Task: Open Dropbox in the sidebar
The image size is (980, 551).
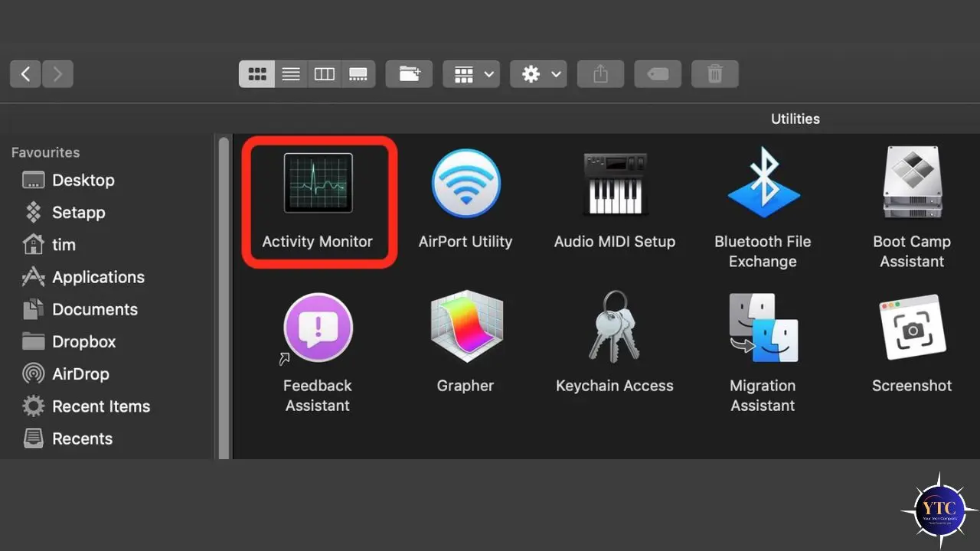Action: coord(69,342)
